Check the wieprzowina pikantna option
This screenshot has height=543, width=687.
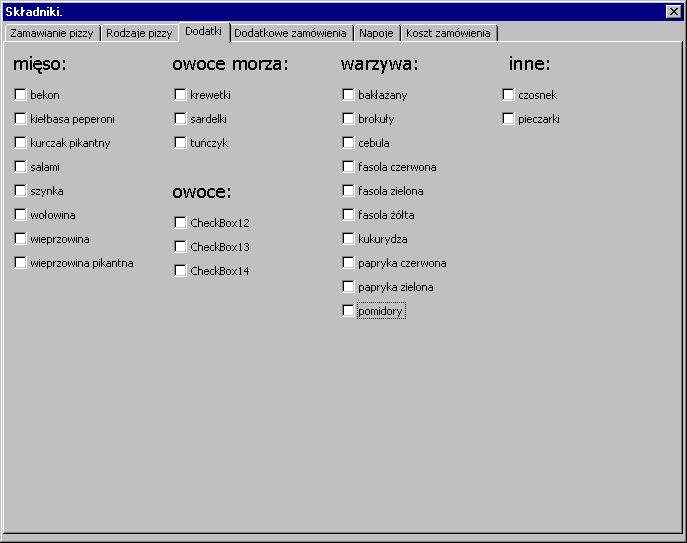[x=21, y=263]
